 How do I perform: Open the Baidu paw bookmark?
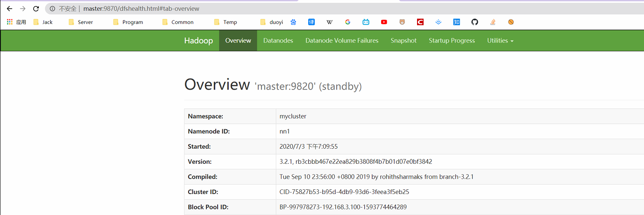click(293, 22)
